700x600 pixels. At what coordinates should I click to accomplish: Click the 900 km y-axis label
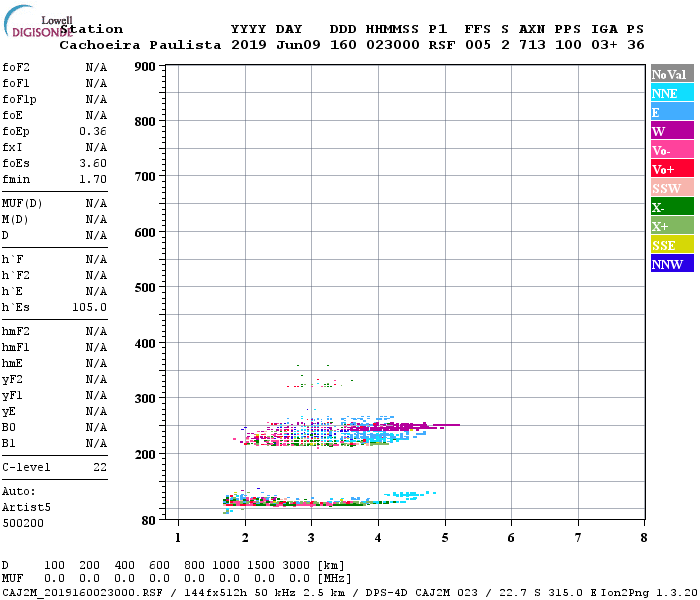[x=145, y=67]
